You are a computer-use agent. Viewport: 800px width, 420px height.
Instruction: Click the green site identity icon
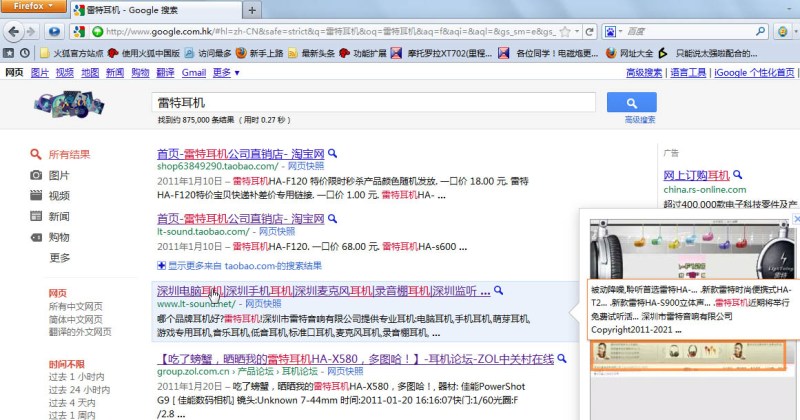(97, 32)
